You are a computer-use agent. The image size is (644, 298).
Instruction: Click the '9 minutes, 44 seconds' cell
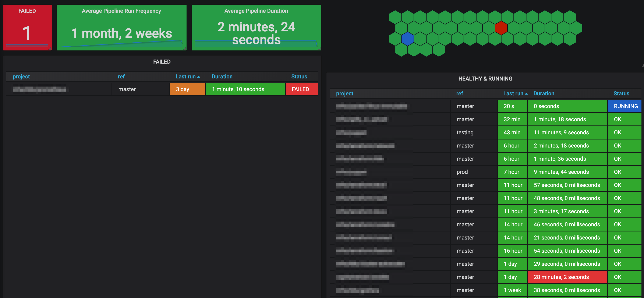point(567,172)
